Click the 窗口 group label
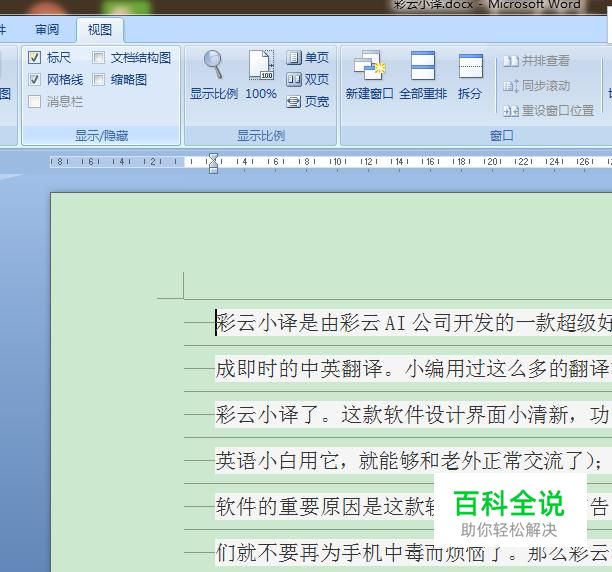The height and width of the screenshot is (572, 612). click(x=502, y=136)
